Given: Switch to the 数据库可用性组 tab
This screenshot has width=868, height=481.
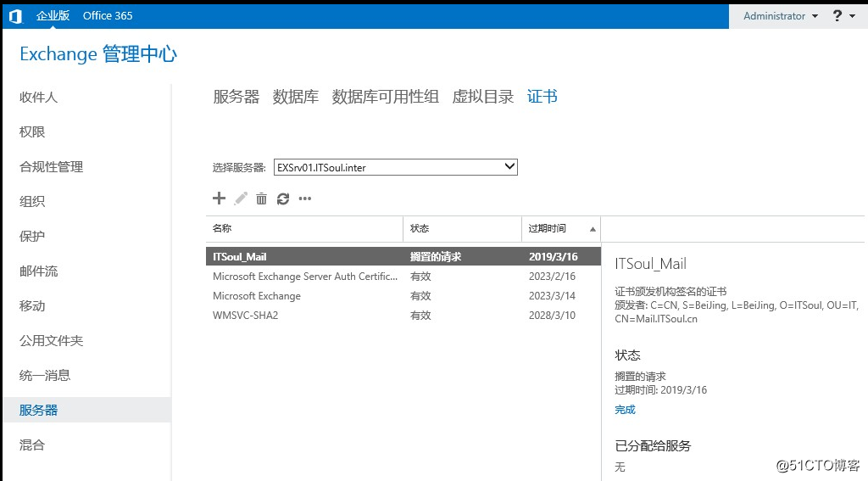Looking at the screenshot, I should click(x=386, y=97).
